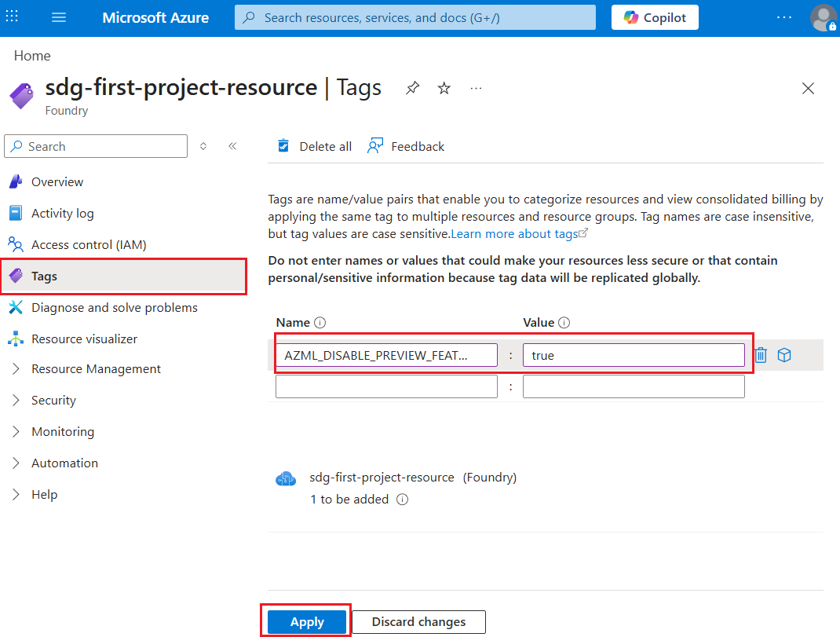Expand the Monitoring section
Image resolution: width=840 pixels, height=637 pixels.
click(x=63, y=431)
